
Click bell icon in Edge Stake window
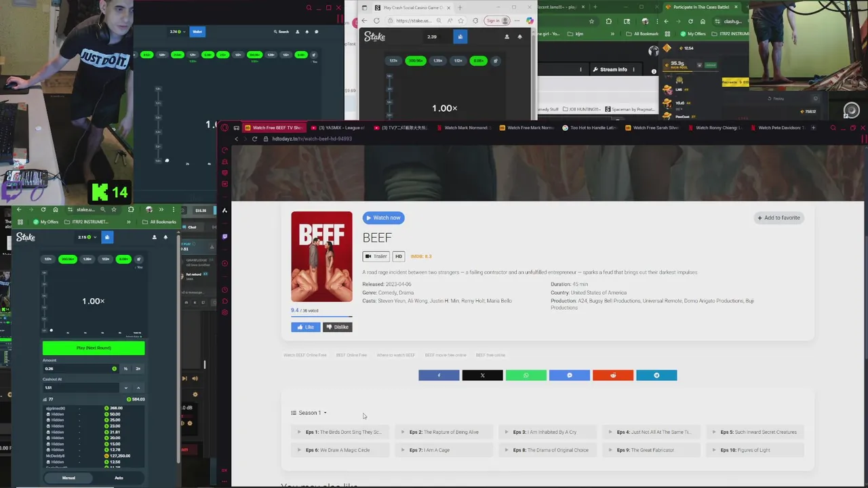pos(520,37)
